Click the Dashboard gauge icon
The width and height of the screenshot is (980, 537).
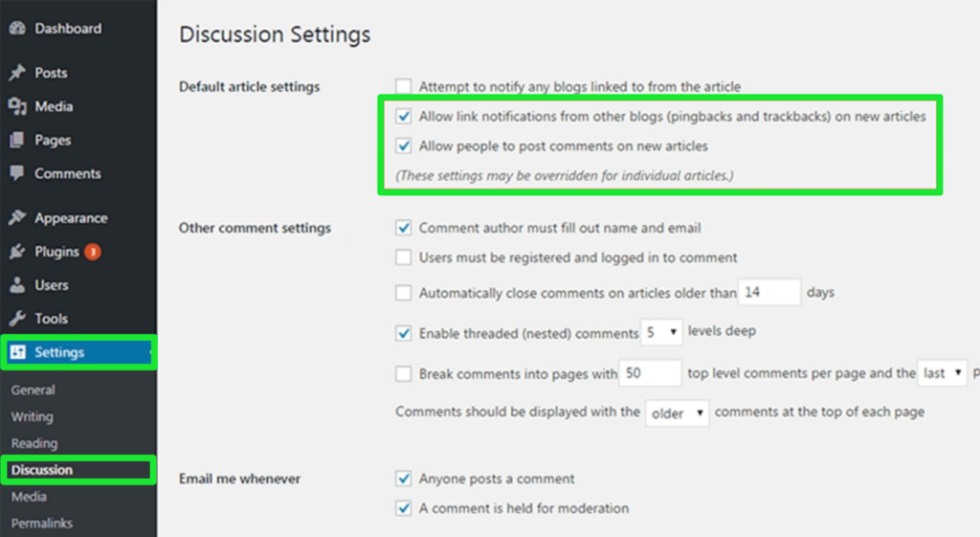pos(16,29)
